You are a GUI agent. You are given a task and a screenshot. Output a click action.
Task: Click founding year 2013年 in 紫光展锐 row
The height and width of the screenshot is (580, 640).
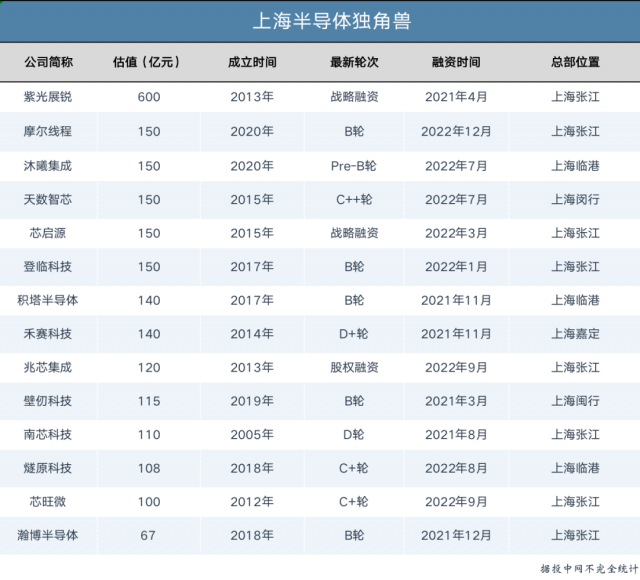252,97
